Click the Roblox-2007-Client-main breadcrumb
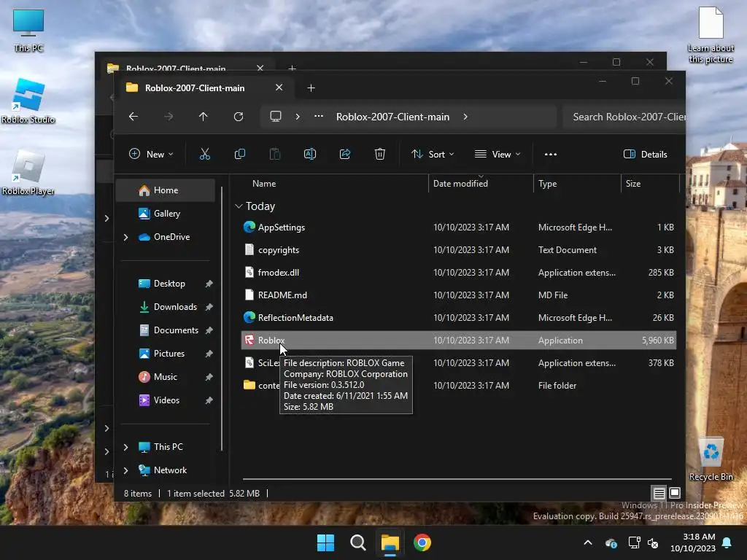This screenshot has width=747, height=560. coord(392,117)
